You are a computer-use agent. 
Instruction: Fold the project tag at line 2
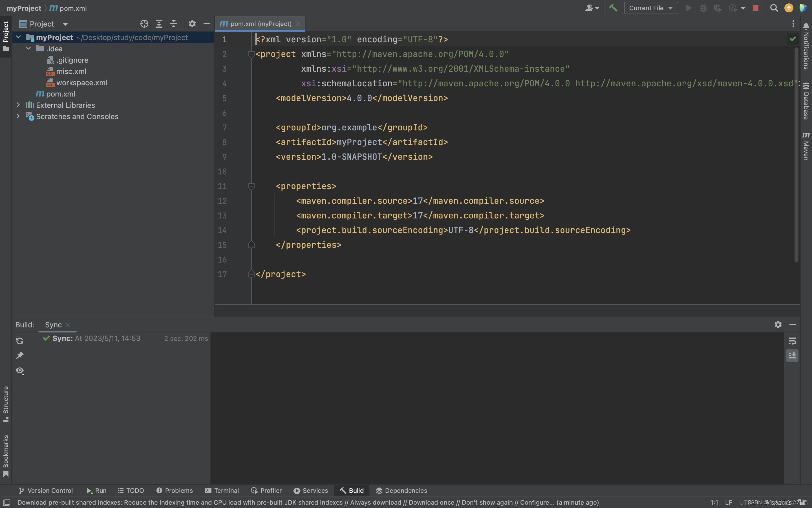point(251,54)
